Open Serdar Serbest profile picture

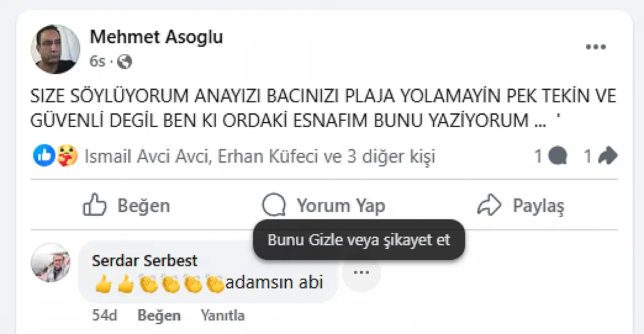(51, 262)
